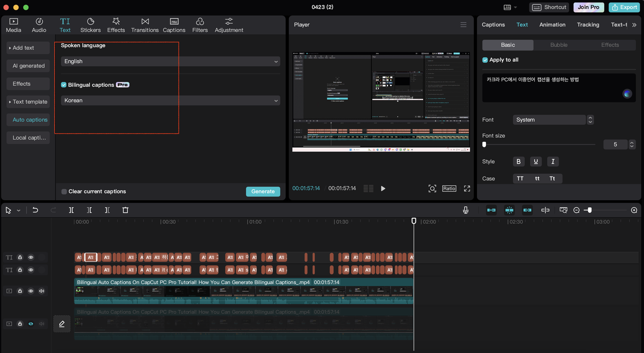644x353 pixels.
Task: Click the Generate button
Action: click(263, 192)
